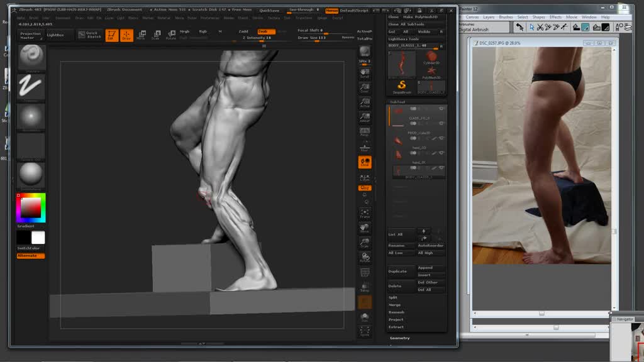Open the Brushes menu in Painter
Image resolution: width=644 pixels, height=362 pixels.
[x=506, y=17]
